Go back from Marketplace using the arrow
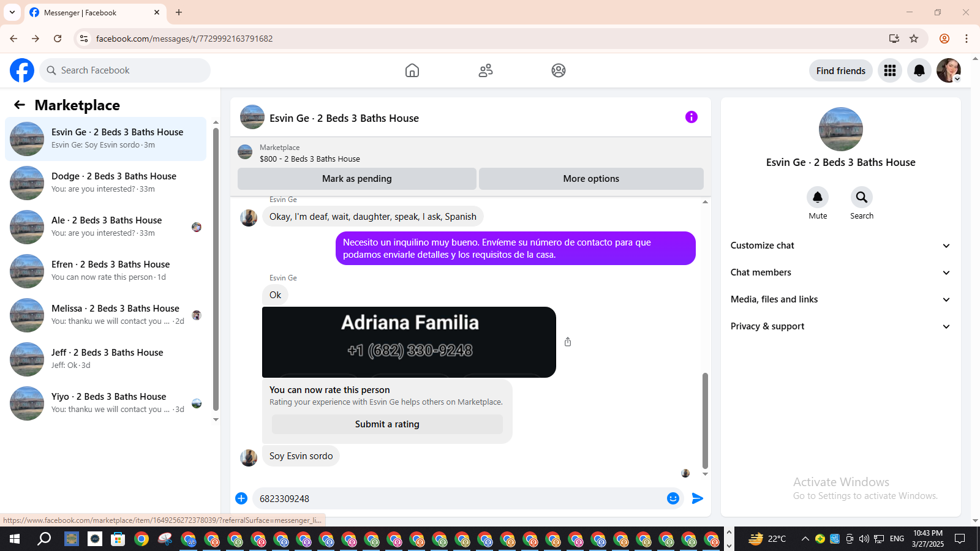The image size is (980, 551). tap(20, 105)
